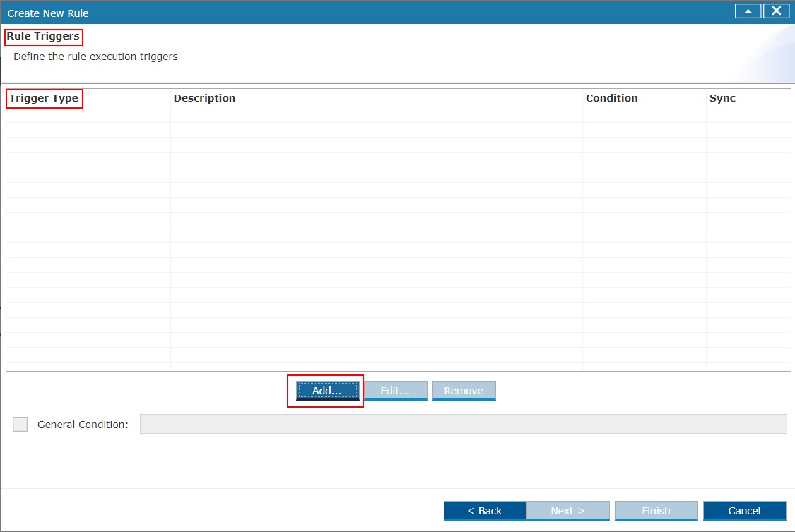Click the General Condition text field
795x532 pixels.
[x=463, y=424]
